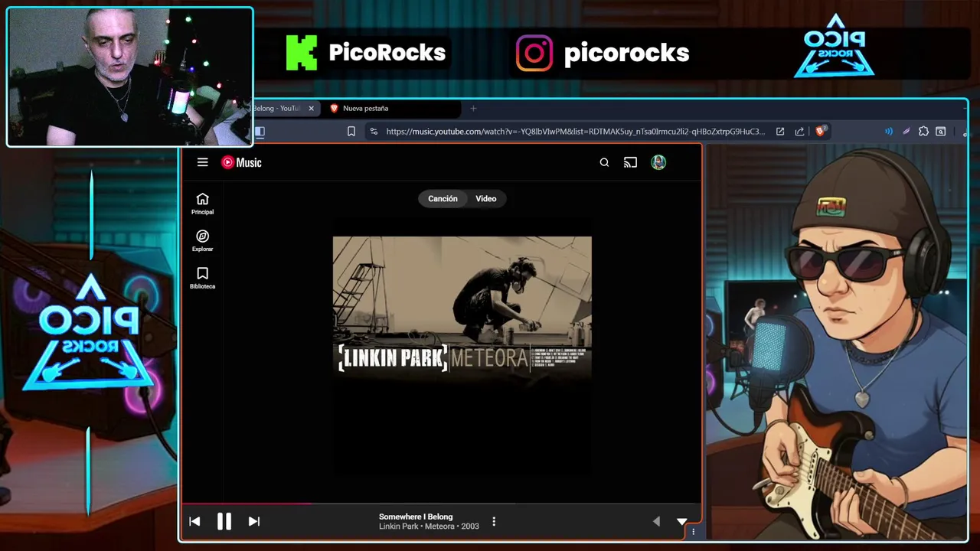Open the three-dot menu at bottom-right window corner

(x=694, y=531)
